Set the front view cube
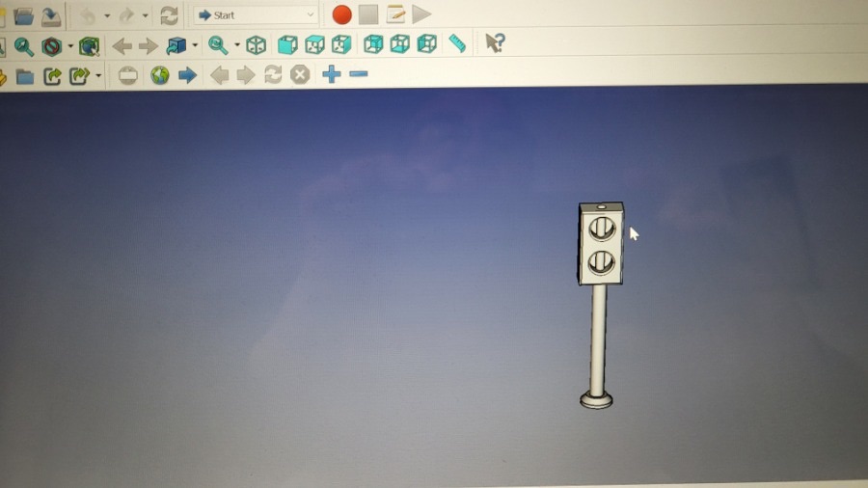This screenshot has height=488, width=868. point(287,44)
